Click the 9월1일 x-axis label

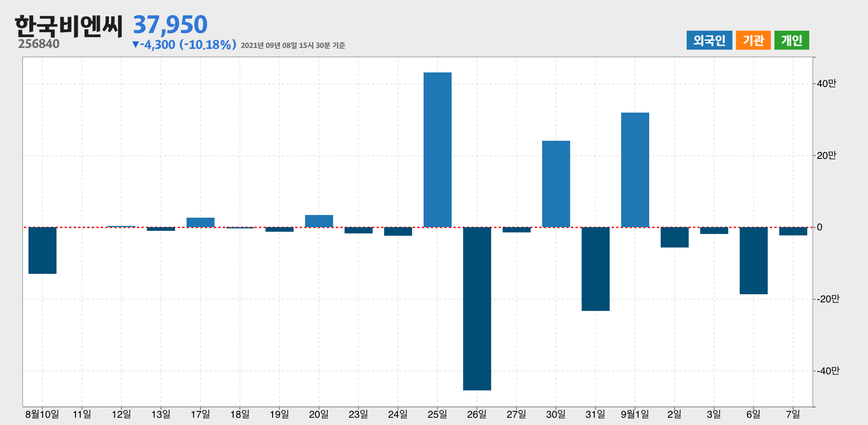(635, 414)
